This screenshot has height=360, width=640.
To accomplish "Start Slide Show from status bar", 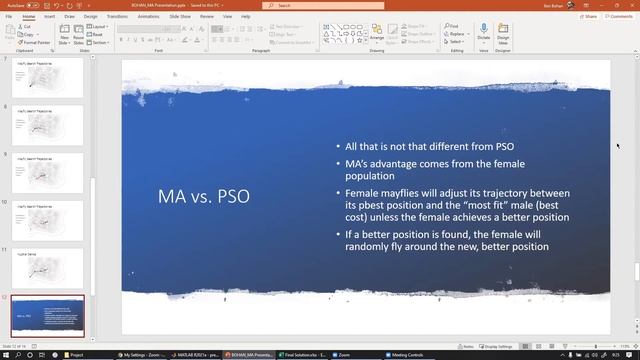I will 565,347.
